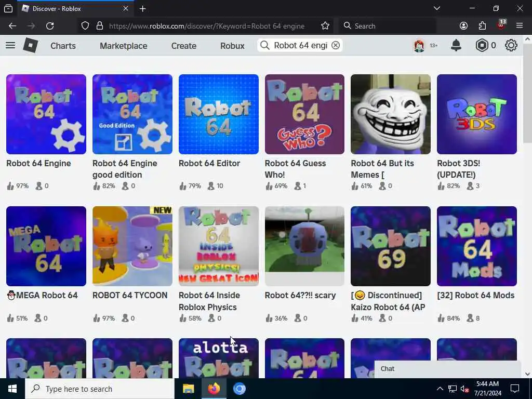Open the ROBOT 64 TYCOON title link

[x=130, y=295]
